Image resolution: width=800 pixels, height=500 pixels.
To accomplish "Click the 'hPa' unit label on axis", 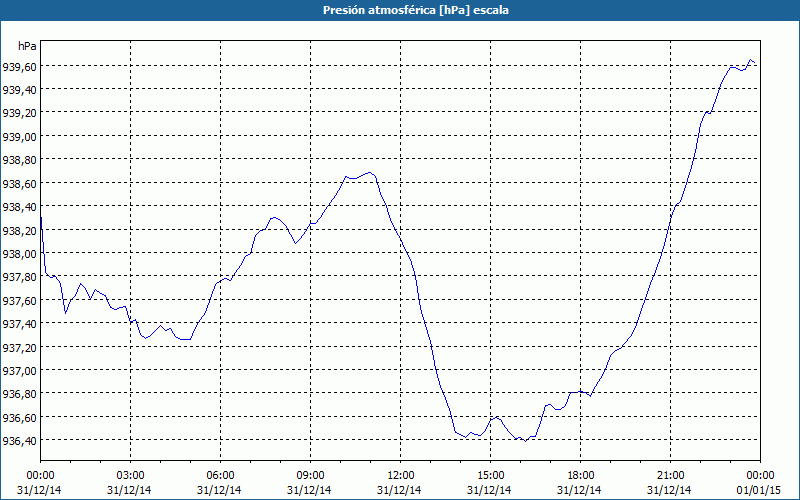I will [27, 46].
